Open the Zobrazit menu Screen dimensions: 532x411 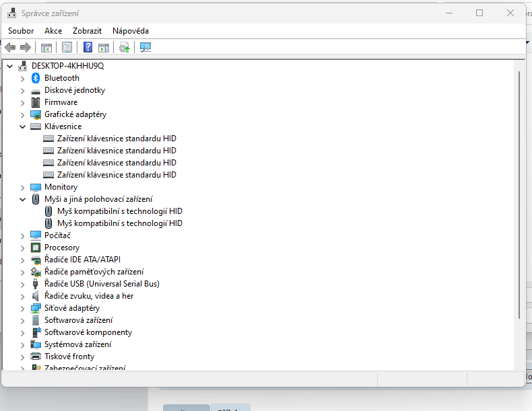(87, 31)
